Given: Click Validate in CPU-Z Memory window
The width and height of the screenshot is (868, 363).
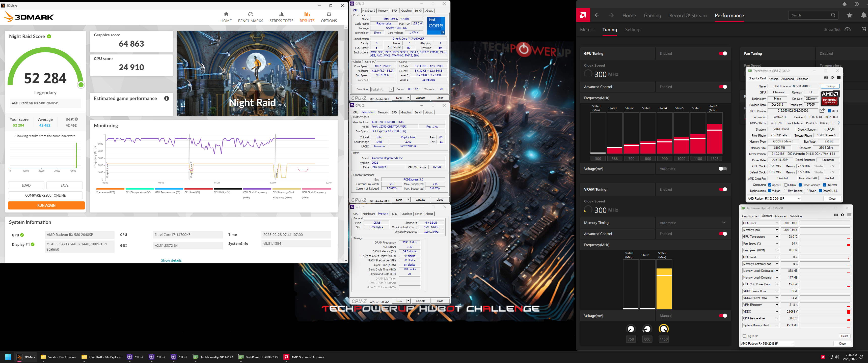Looking at the screenshot, I should [421, 301].
